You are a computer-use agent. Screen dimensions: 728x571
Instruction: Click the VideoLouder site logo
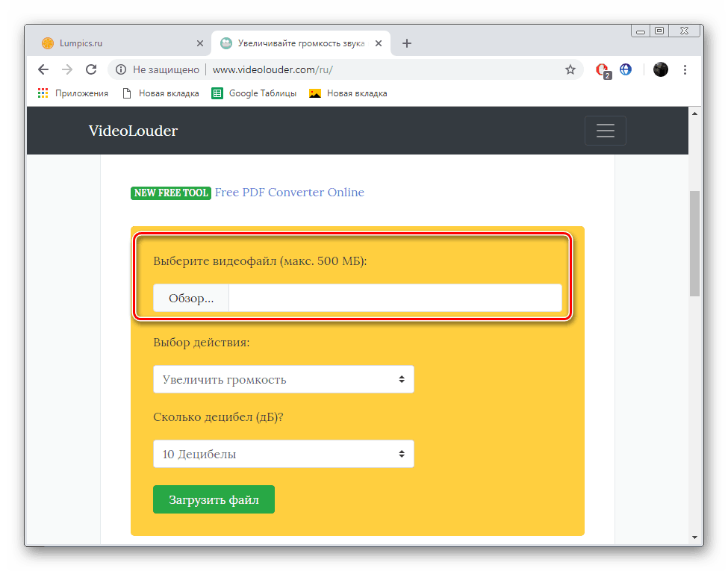133,131
